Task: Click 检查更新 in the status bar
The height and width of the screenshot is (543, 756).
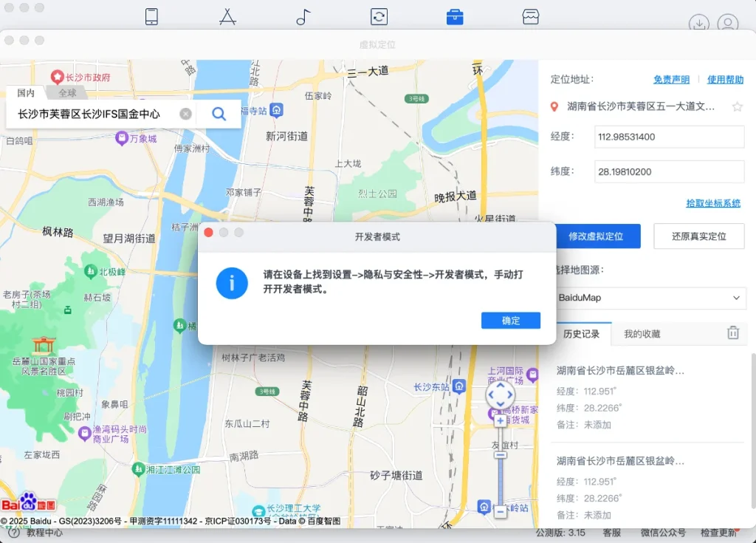Action: click(718, 533)
